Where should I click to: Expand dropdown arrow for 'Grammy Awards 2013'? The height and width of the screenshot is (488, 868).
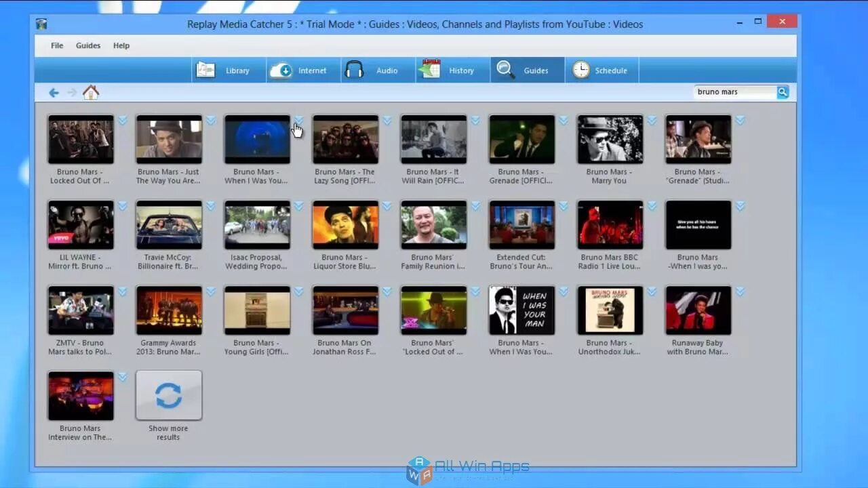pyautogui.click(x=211, y=291)
